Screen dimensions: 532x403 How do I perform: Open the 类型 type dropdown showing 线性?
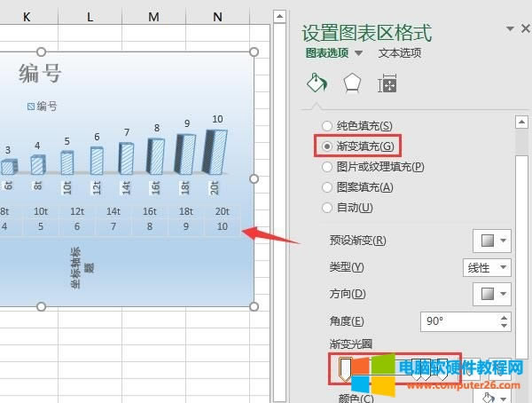[x=486, y=267]
